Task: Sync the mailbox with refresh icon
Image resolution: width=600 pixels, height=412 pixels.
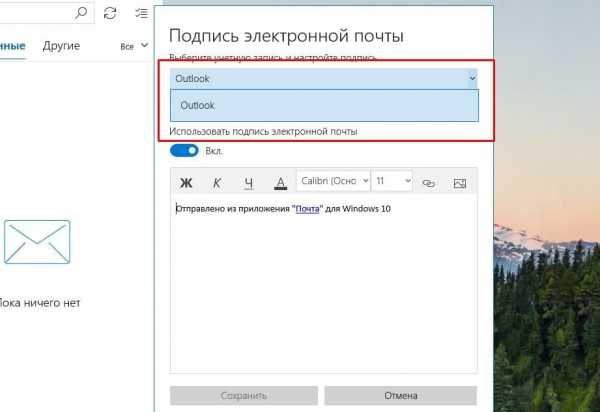Action: pyautogui.click(x=110, y=13)
